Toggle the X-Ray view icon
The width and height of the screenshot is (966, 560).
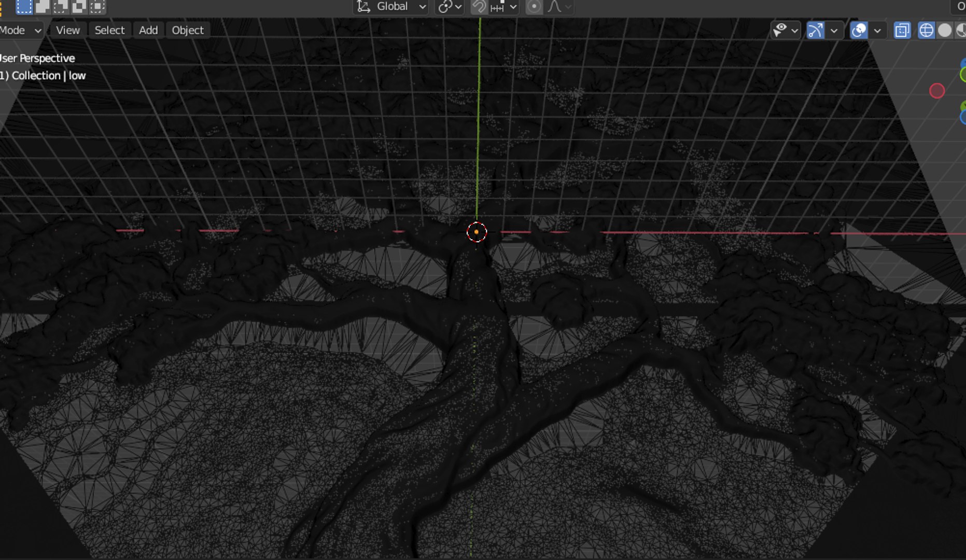coord(902,31)
